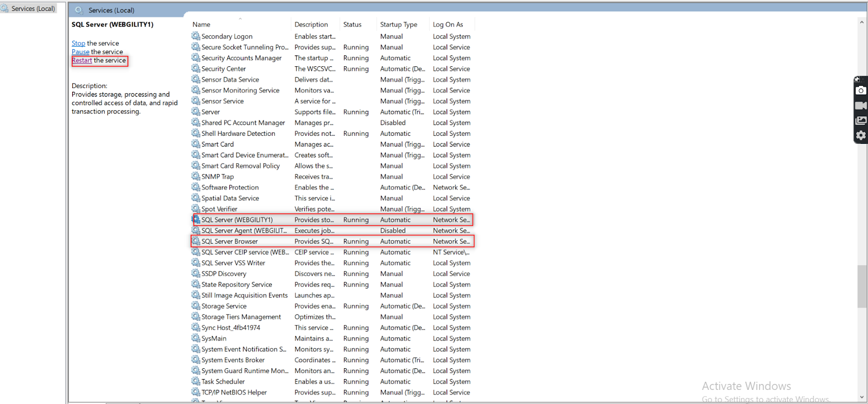The height and width of the screenshot is (404, 868).
Task: Select Spatial Data Service name
Action: pyautogui.click(x=230, y=198)
